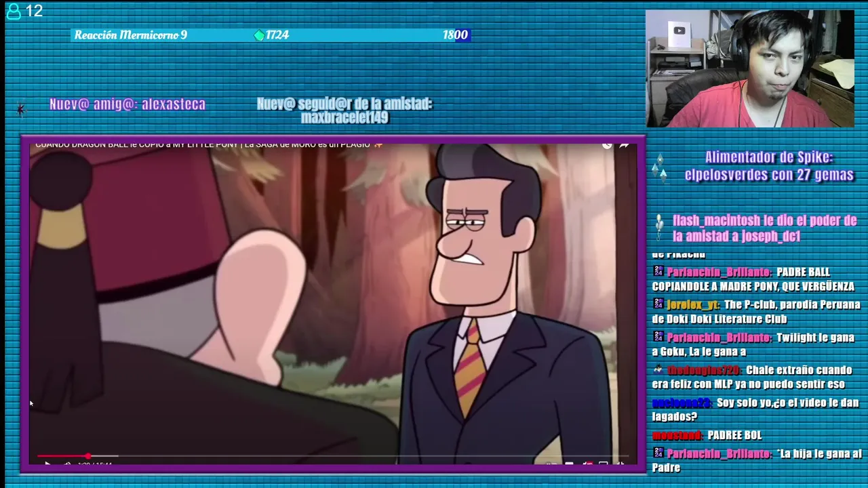Click the Reacción Mermicorno 9 goal bar

[x=271, y=35]
